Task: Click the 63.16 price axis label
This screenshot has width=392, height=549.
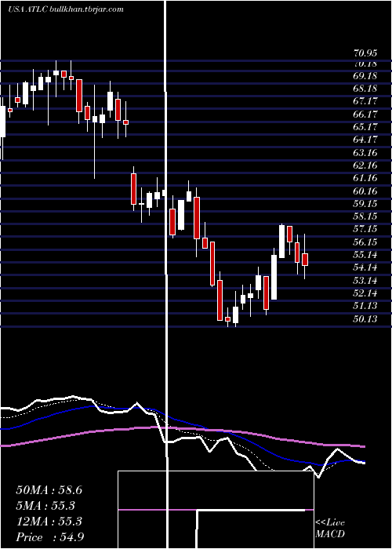Action: click(365, 153)
